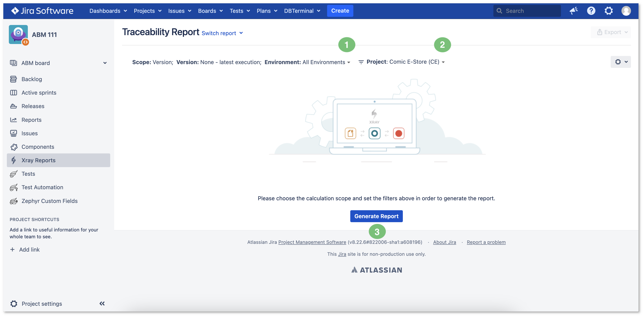Open Zephyr Custom Fields in the sidebar
644x317 pixels.
tap(59, 201)
